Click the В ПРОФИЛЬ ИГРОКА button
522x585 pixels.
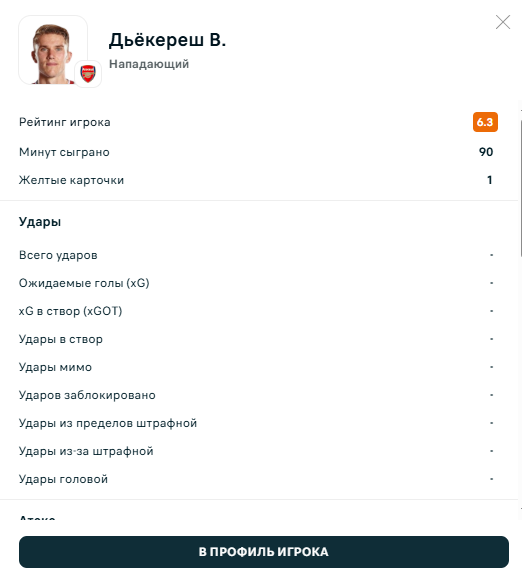264,552
